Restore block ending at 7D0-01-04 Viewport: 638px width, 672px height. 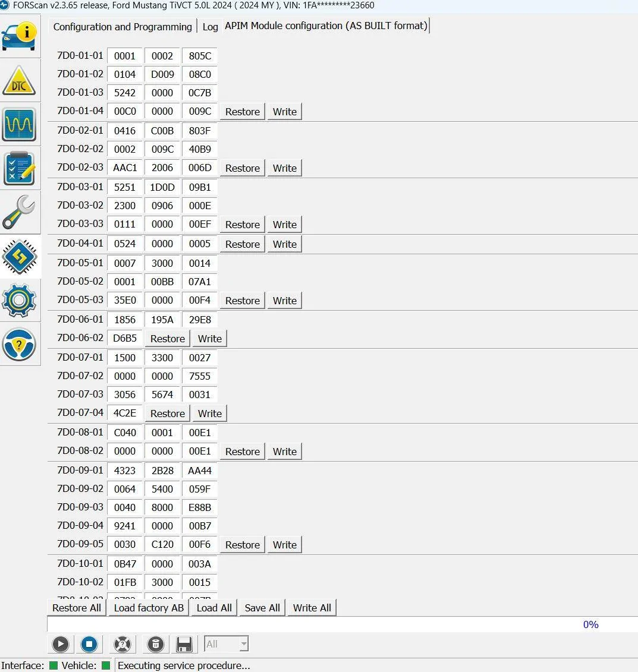point(242,112)
